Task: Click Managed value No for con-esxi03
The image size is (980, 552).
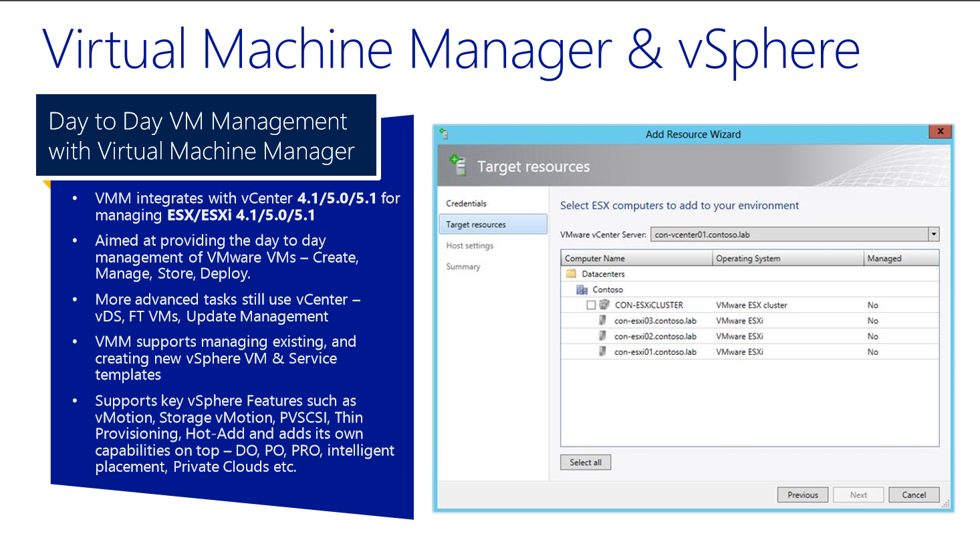Action: click(x=873, y=321)
